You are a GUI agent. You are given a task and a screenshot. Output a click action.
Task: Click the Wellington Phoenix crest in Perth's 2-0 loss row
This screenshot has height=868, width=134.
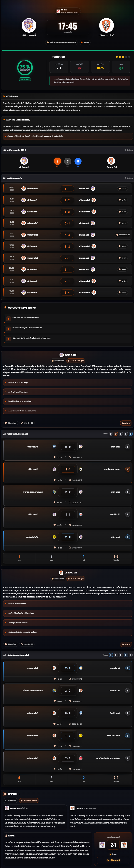(54, 537)
